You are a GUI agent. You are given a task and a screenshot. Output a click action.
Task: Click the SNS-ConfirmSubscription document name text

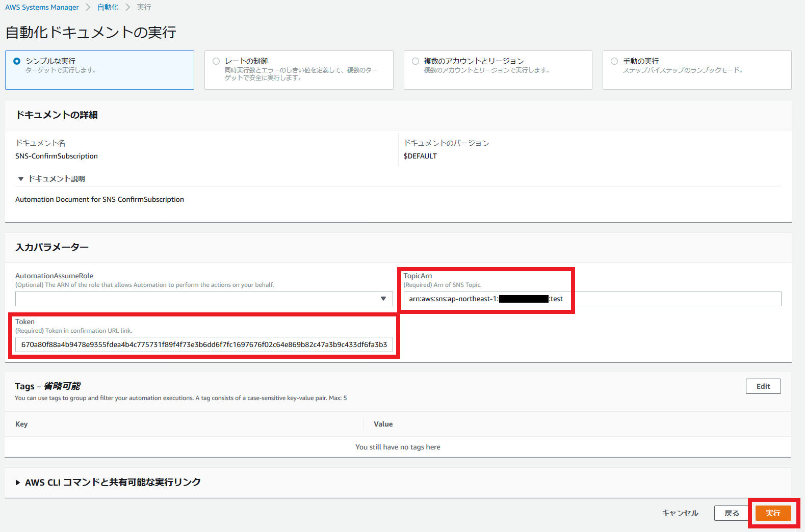pyautogui.click(x=57, y=156)
